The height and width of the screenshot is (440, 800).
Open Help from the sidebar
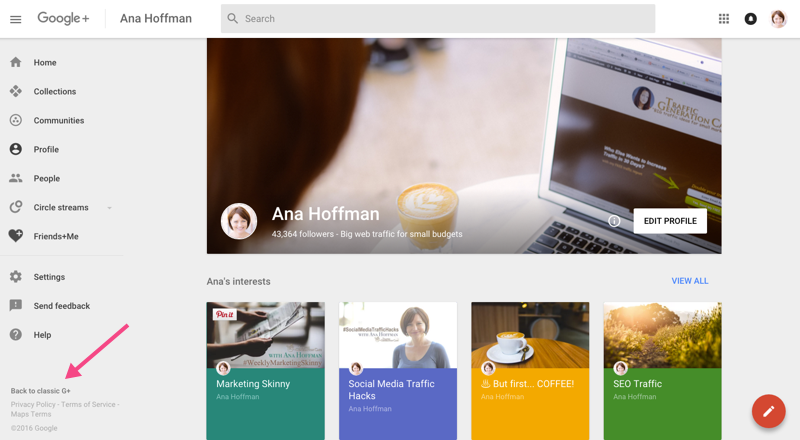[42, 335]
